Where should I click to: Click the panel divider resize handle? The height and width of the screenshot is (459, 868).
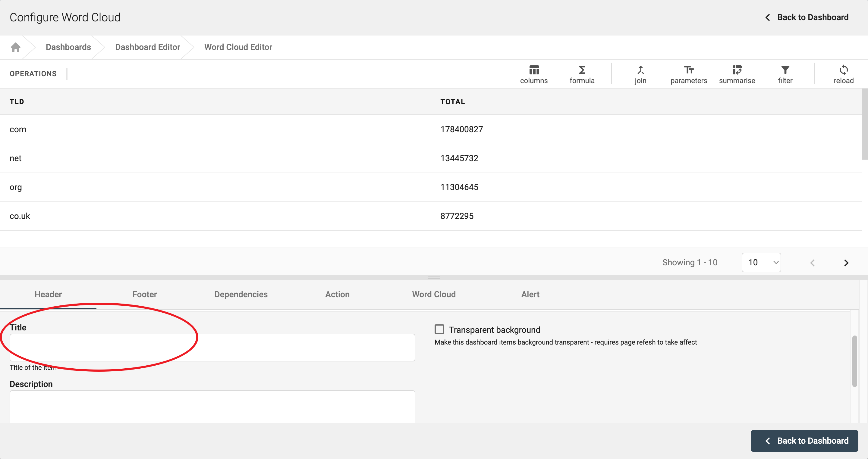[x=434, y=277]
